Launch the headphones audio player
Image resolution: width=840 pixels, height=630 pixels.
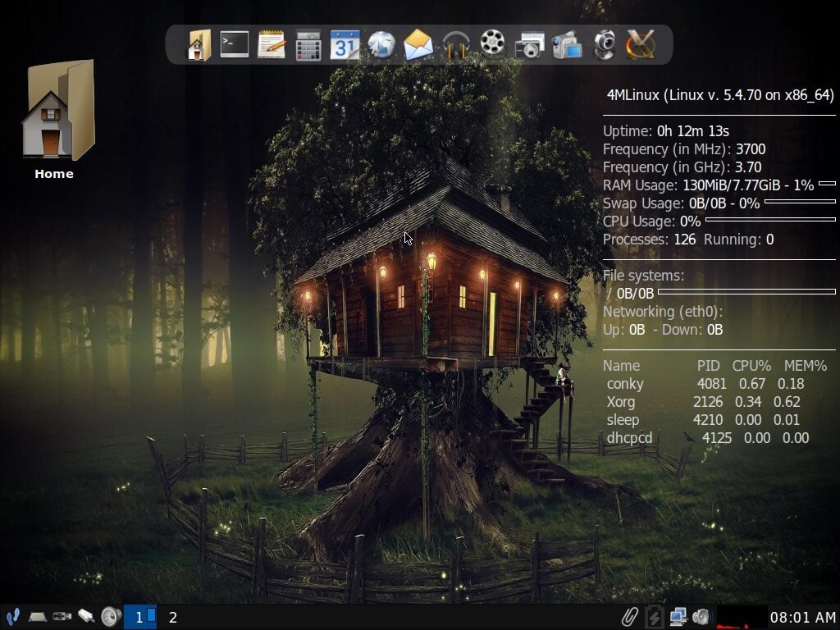(x=456, y=44)
